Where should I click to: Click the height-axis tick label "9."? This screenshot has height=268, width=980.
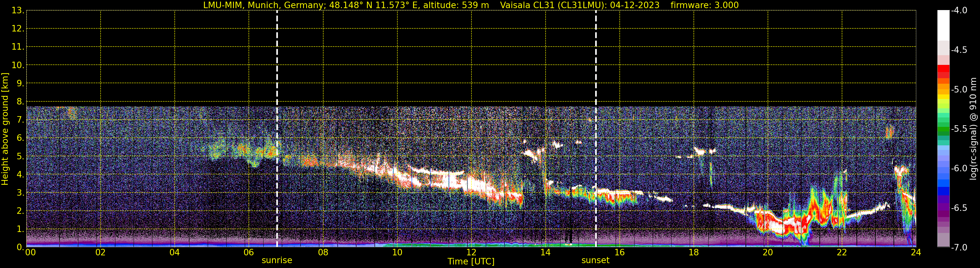click(20, 83)
